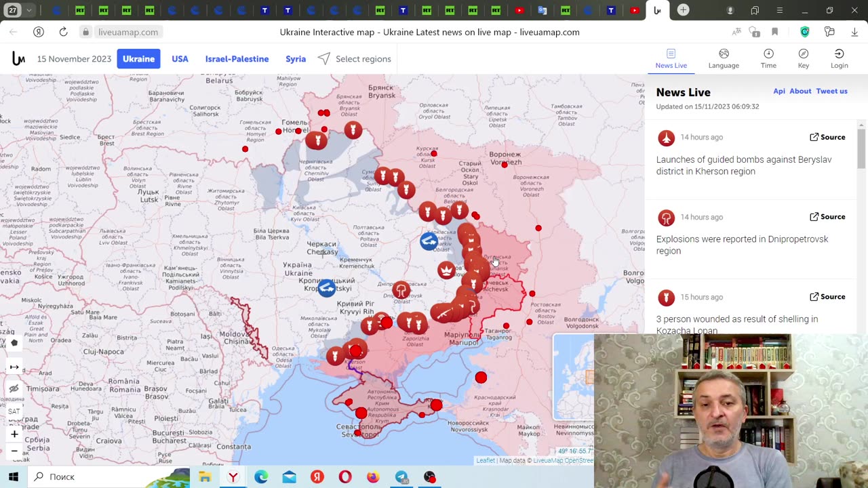Read the 'Explosions were reported in Dnipropetrovsk region' headline
868x488 pixels.
[742, 245]
